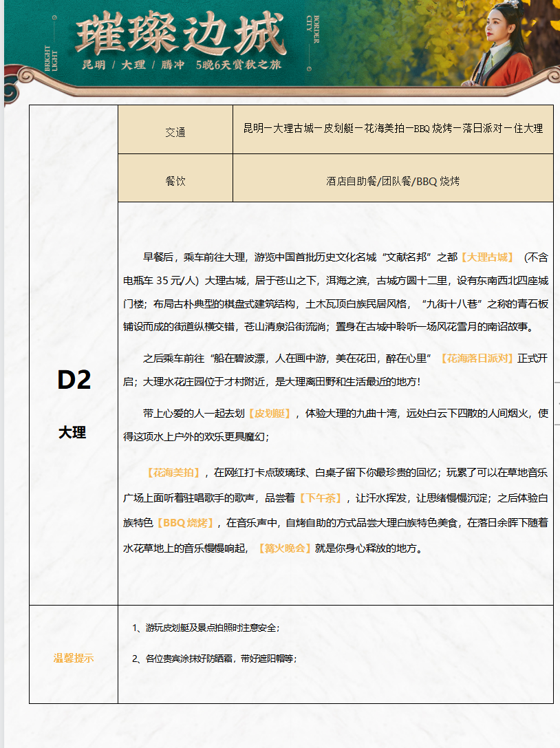Select 腾冲 in the banner subtitle

tap(173, 65)
